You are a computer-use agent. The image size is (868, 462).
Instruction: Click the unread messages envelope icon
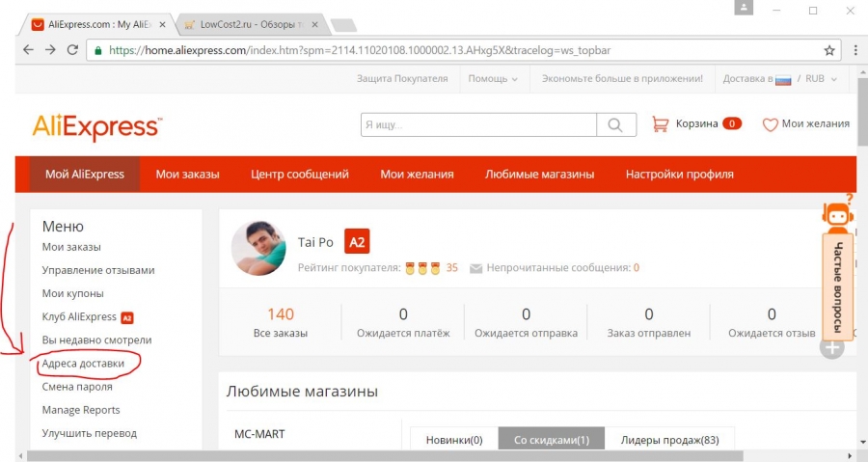(x=475, y=268)
